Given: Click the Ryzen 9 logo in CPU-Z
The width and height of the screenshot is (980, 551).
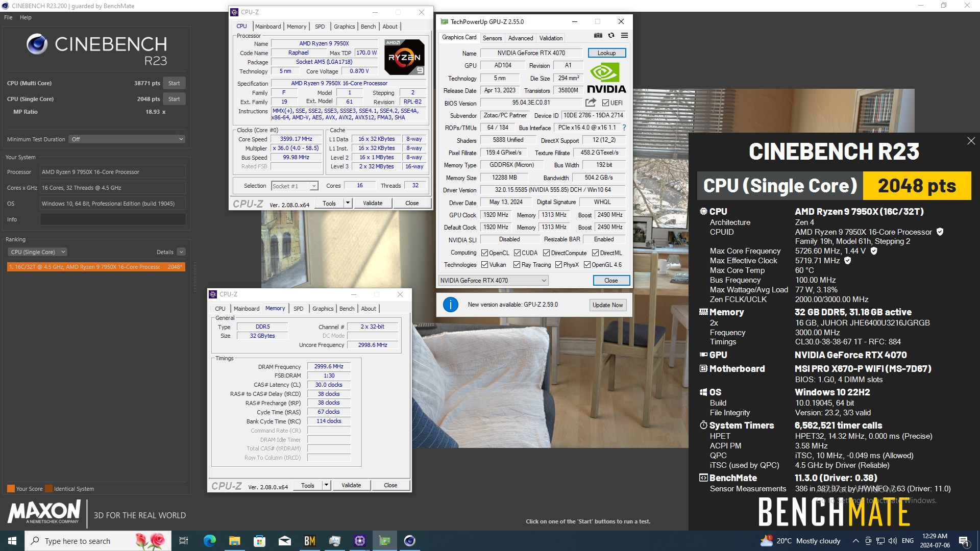Looking at the screenshot, I should (404, 57).
